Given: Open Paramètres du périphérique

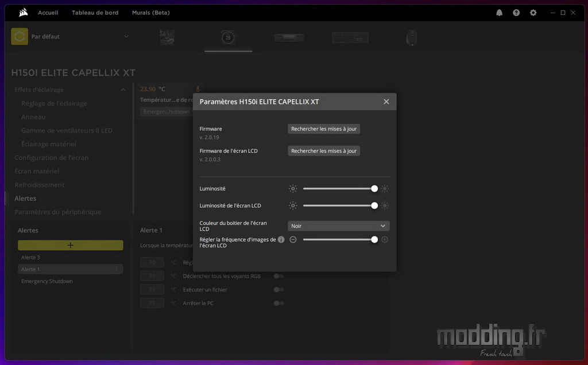Looking at the screenshot, I should coord(58,212).
